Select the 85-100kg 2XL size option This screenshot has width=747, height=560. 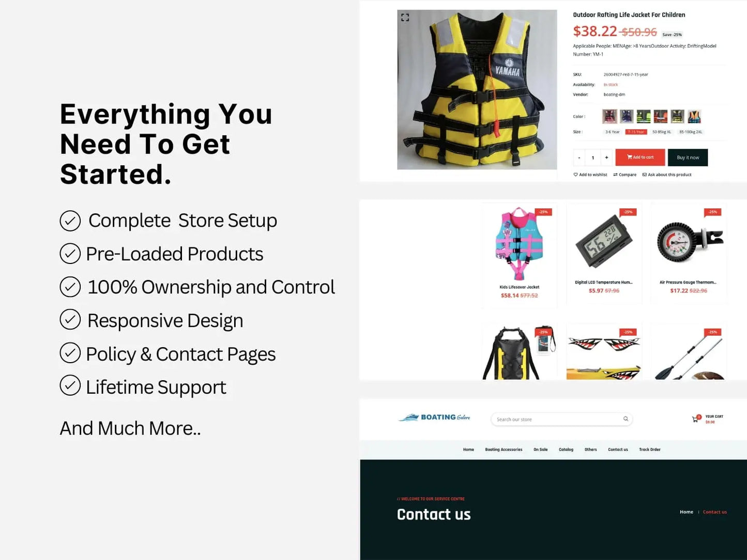pos(691,132)
